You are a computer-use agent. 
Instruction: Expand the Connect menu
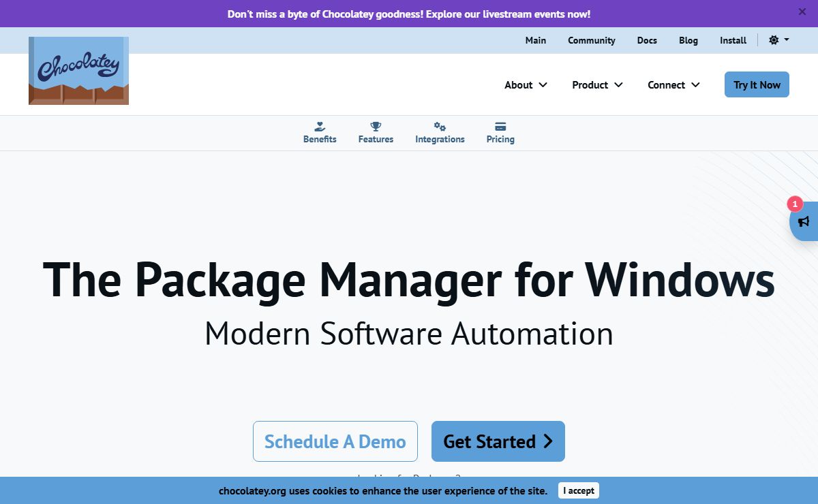coord(673,85)
